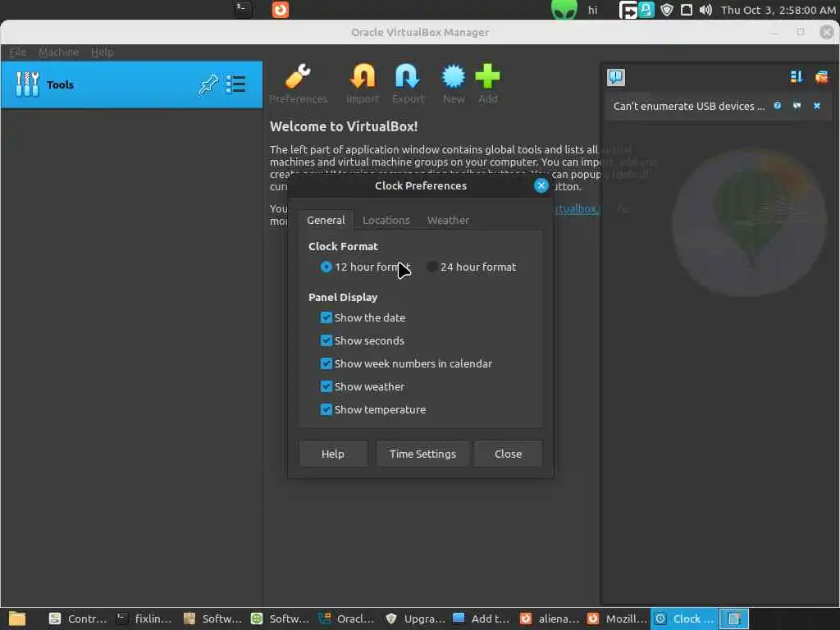Click the Tools pin icon
This screenshot has width=840, height=630.
[208, 84]
